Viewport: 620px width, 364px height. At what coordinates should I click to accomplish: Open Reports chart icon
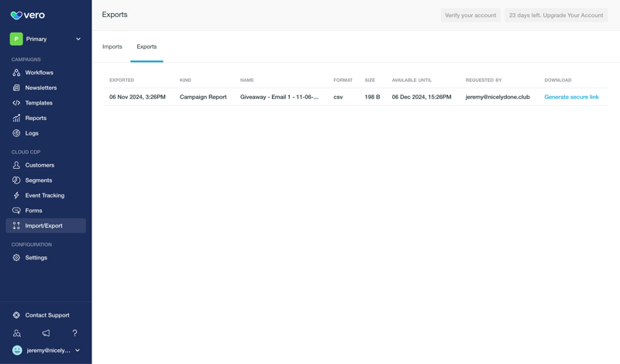pos(16,118)
